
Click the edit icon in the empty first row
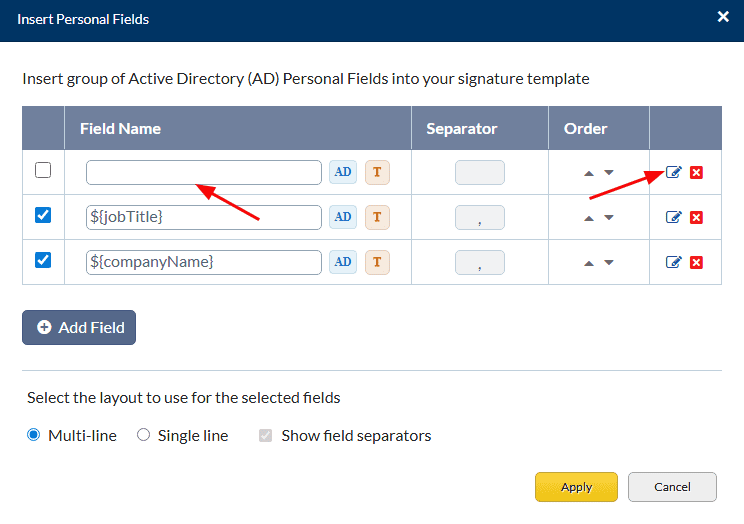pyautogui.click(x=674, y=172)
